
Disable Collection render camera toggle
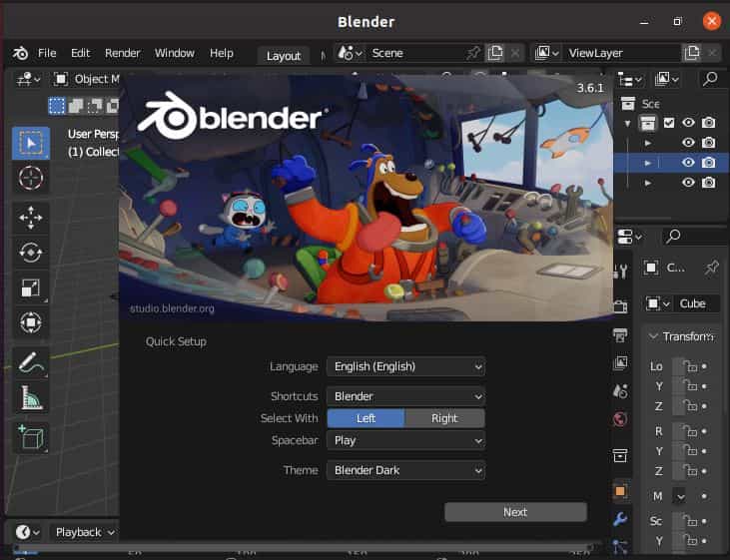pos(709,123)
